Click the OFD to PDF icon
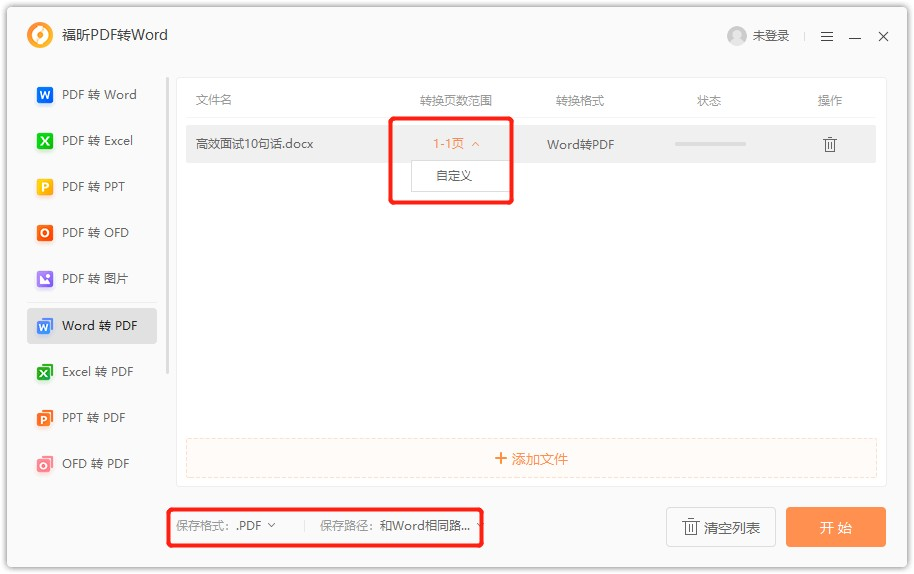 [x=44, y=464]
